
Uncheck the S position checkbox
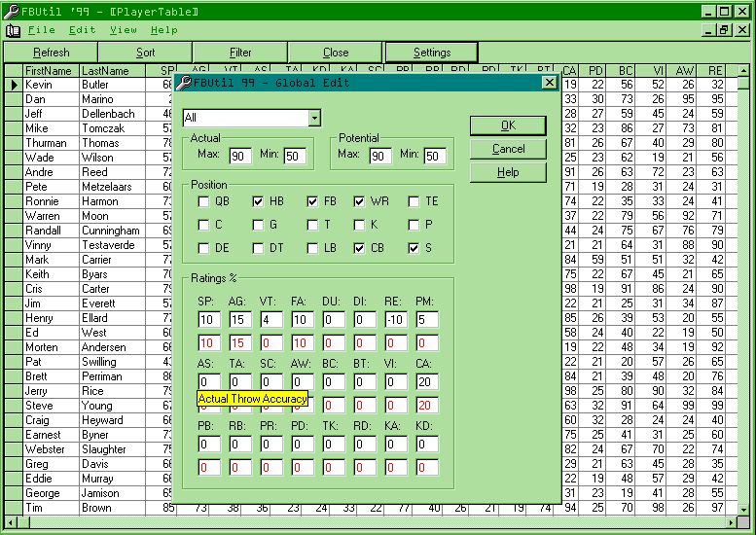(x=414, y=248)
